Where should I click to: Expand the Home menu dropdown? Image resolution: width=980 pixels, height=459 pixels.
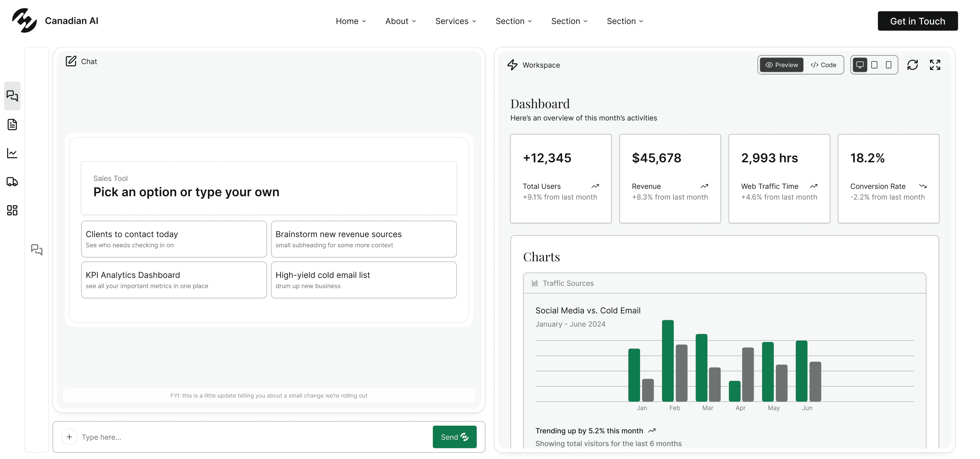click(x=351, y=21)
